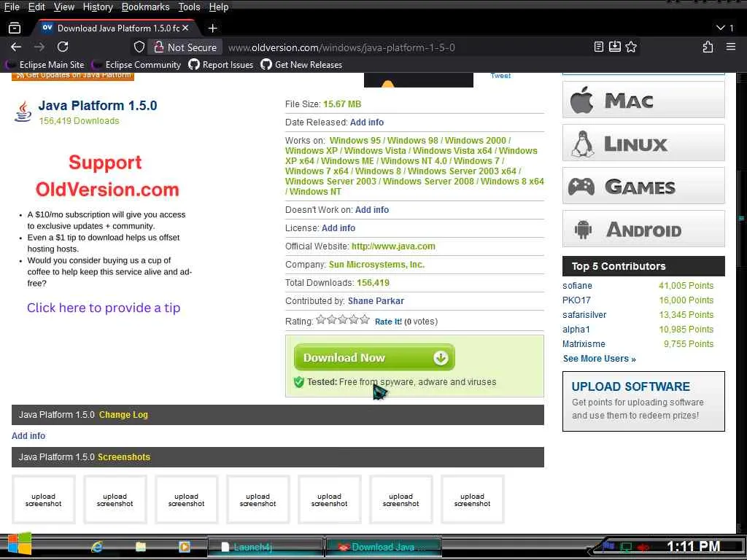
Task: Rate with the first star
Action: (x=321, y=319)
